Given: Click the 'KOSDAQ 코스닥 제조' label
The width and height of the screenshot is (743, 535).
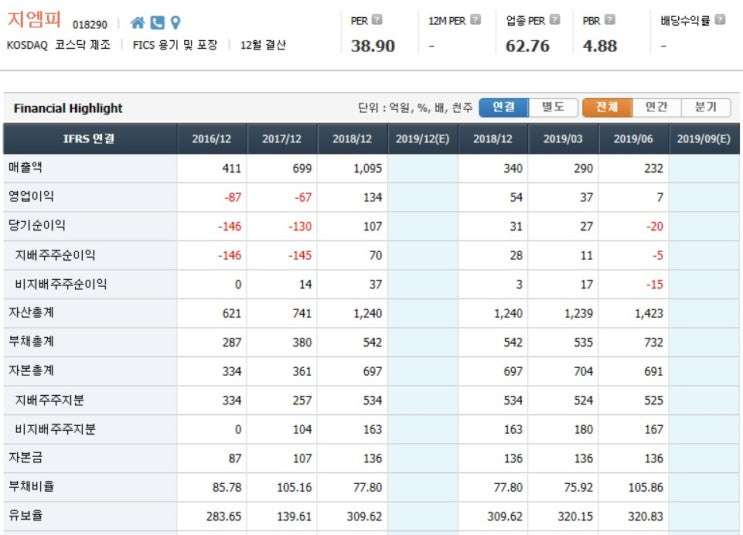Looking at the screenshot, I should [58, 45].
